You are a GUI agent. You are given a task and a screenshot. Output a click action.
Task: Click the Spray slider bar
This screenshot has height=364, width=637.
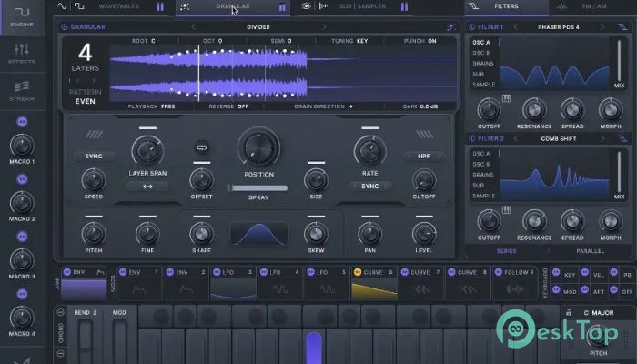pos(258,188)
